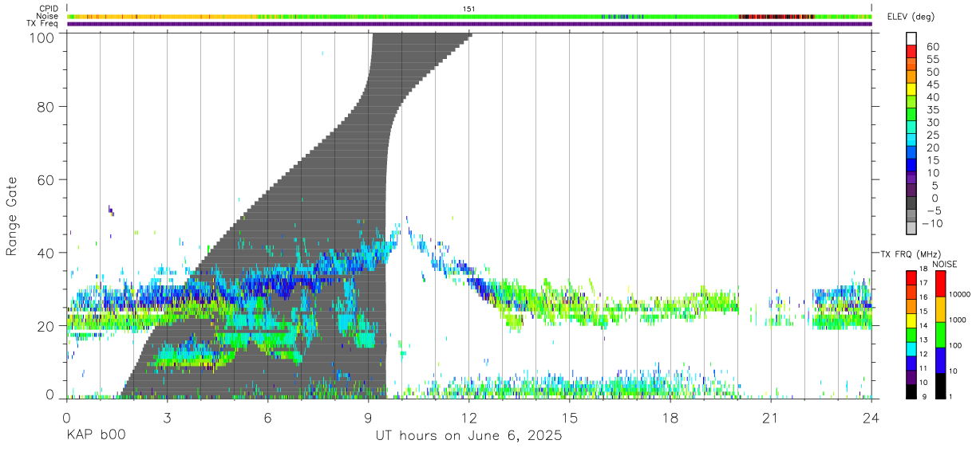This screenshot has height=452, width=980.
Task: Click the TX Freq row label
Action: [x=42, y=23]
